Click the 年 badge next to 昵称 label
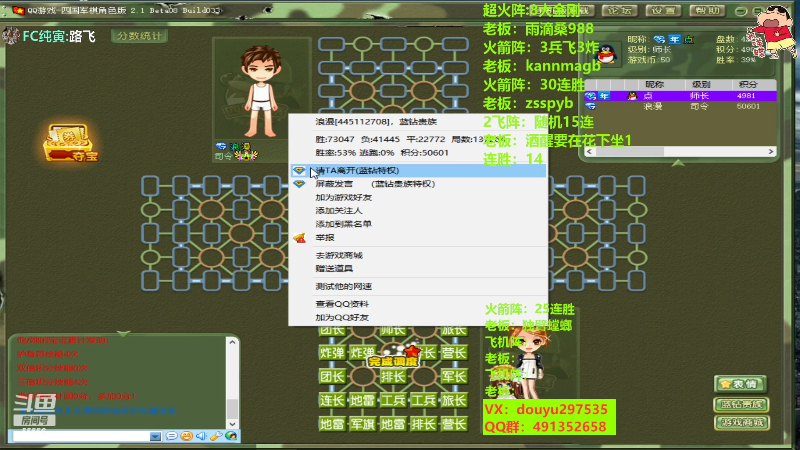 [x=674, y=39]
